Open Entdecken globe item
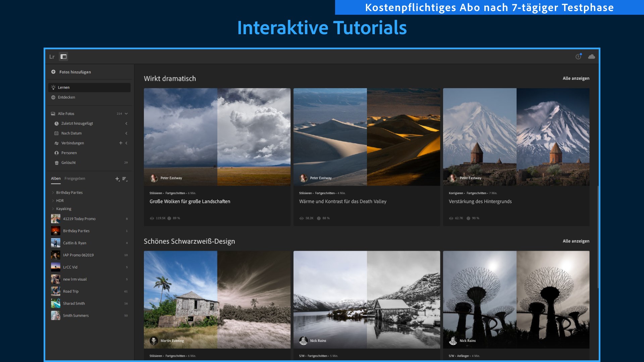Screen dimensions: 644x362 tap(66, 97)
